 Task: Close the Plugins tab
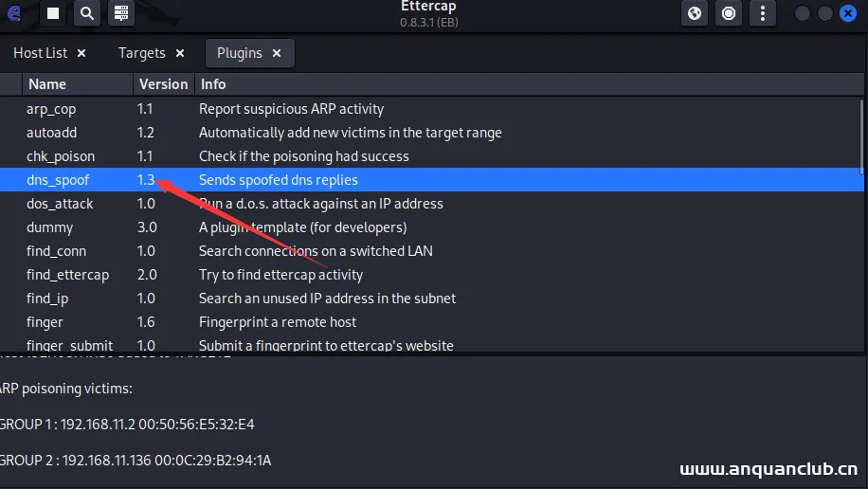(x=277, y=53)
